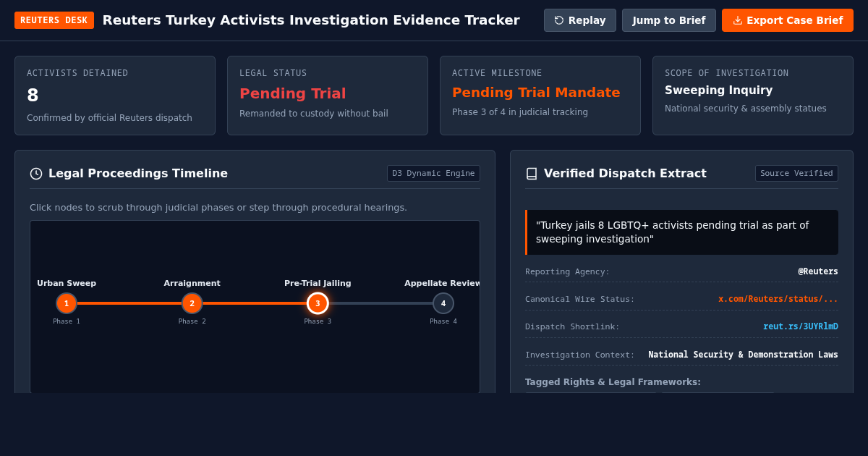Select Phase 3 Pre-Trial Jailing node
The width and height of the screenshot is (868, 456).
[318, 303]
